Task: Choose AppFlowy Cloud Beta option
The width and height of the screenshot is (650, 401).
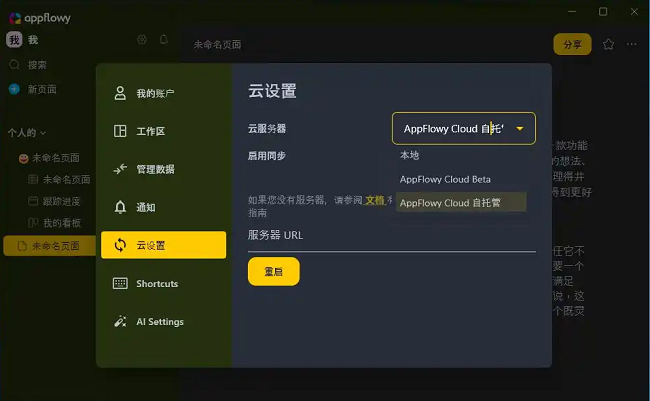Action: (x=461, y=180)
